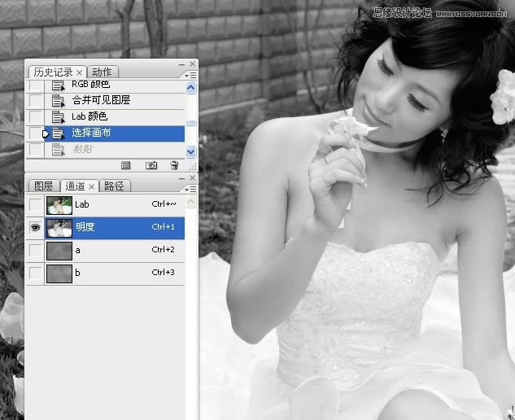
Task: Toggle visibility box of channel a
Action: [35, 251]
